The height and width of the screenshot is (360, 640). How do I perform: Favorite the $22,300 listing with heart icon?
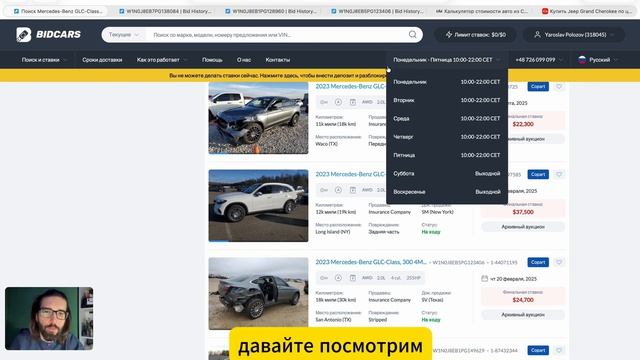coord(559,87)
